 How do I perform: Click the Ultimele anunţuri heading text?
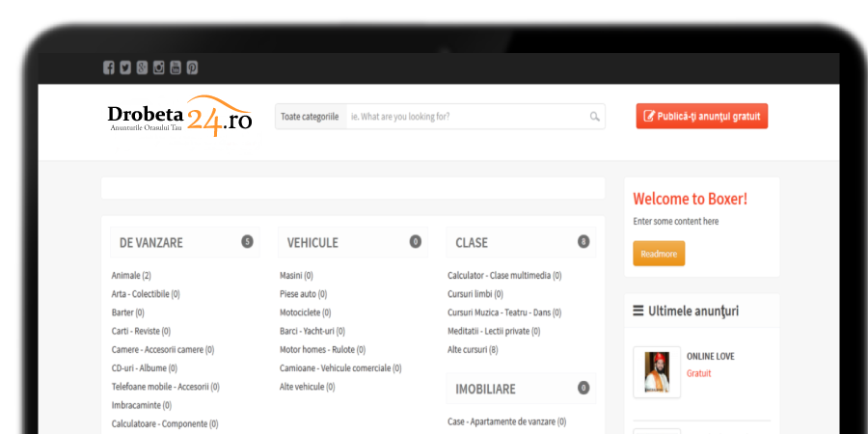[x=693, y=312]
